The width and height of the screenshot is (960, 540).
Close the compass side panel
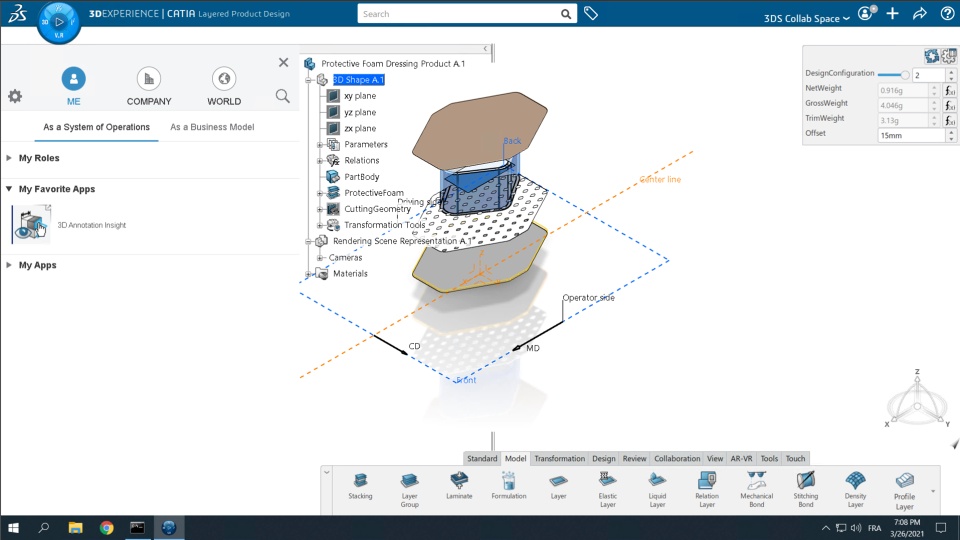[x=283, y=62]
